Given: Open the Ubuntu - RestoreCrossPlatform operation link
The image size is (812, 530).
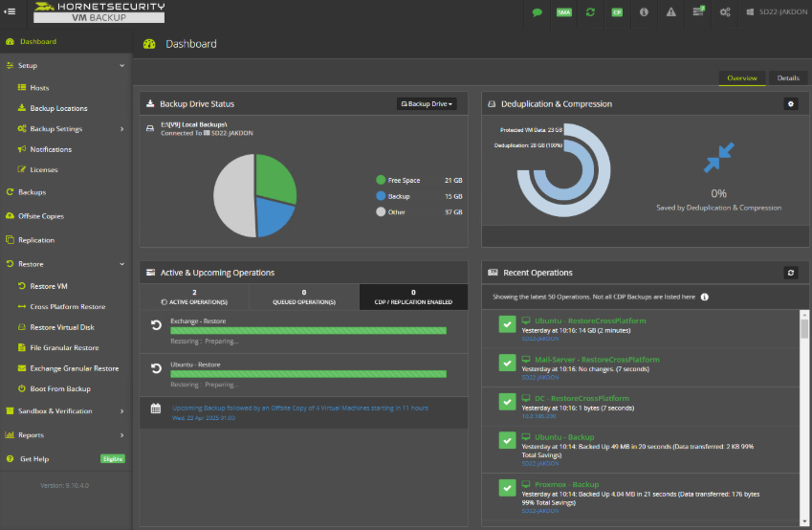Looking at the screenshot, I should tap(589, 320).
